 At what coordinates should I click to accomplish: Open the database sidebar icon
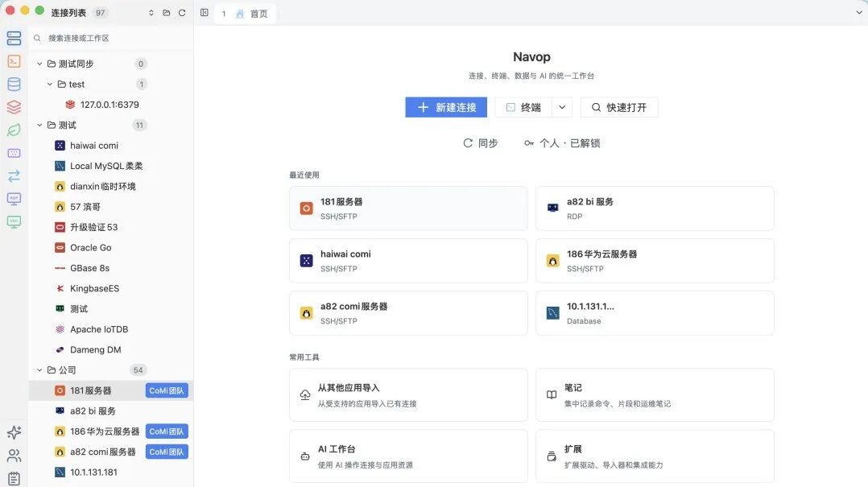(14, 84)
